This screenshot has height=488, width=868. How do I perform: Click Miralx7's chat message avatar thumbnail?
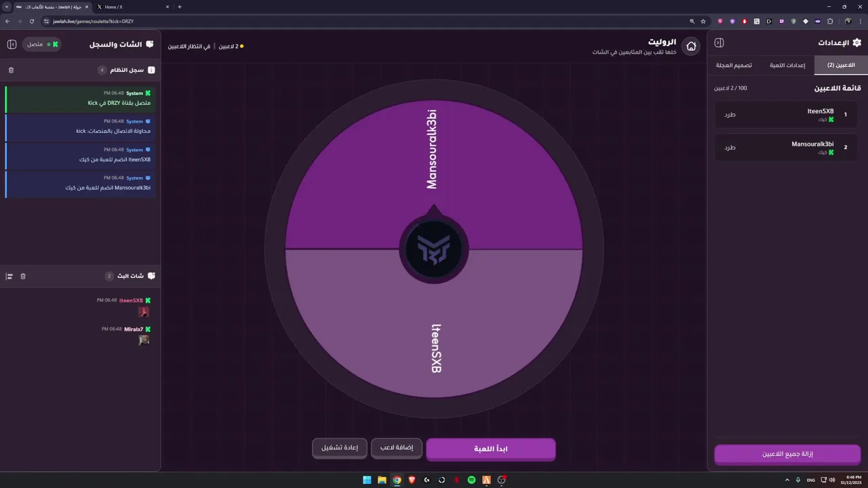(x=144, y=340)
